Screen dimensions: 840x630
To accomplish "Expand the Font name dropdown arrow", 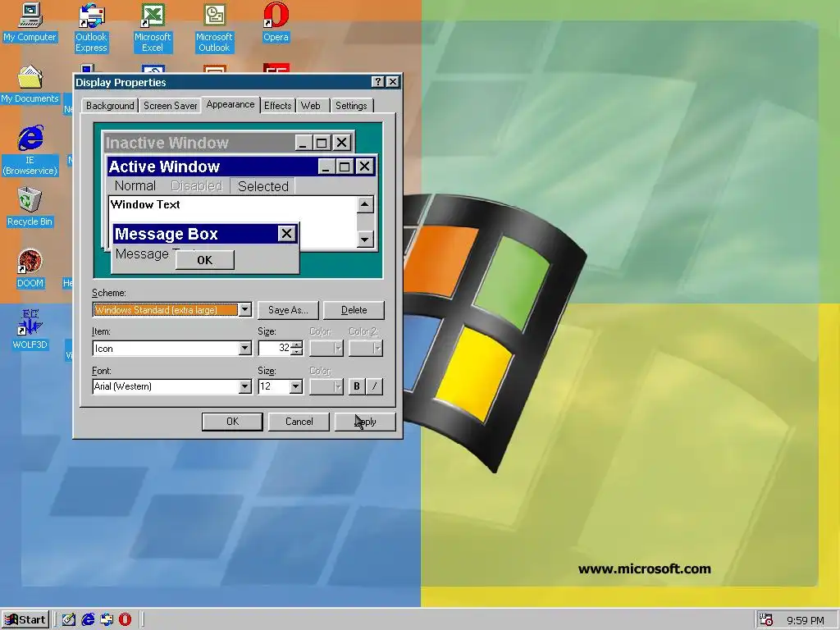I will pyautogui.click(x=244, y=386).
